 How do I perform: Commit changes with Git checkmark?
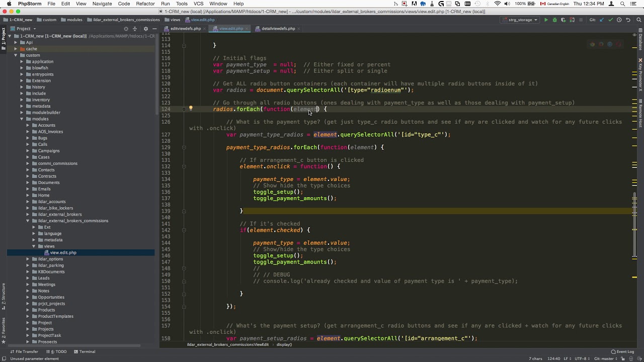611,20
